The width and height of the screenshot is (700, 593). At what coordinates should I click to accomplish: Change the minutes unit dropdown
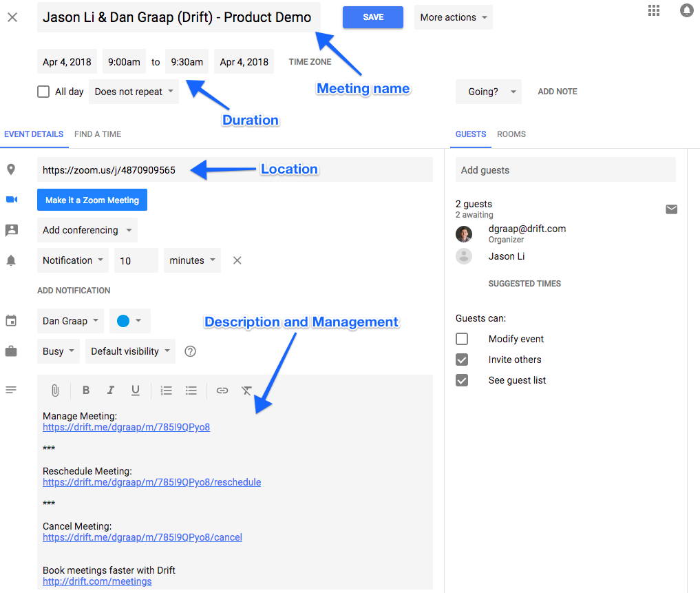click(x=192, y=260)
